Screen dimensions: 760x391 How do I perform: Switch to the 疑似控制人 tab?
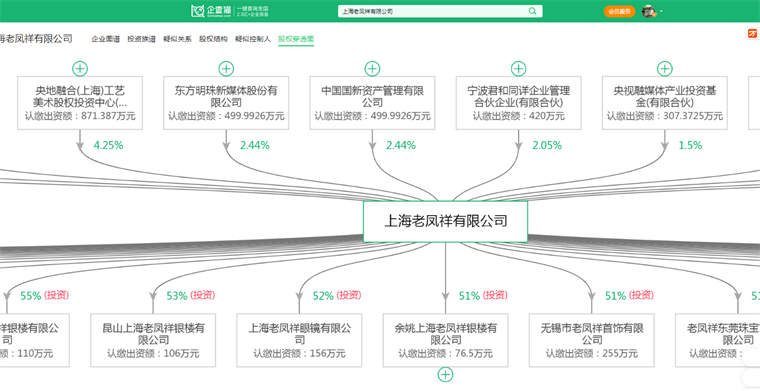point(253,39)
